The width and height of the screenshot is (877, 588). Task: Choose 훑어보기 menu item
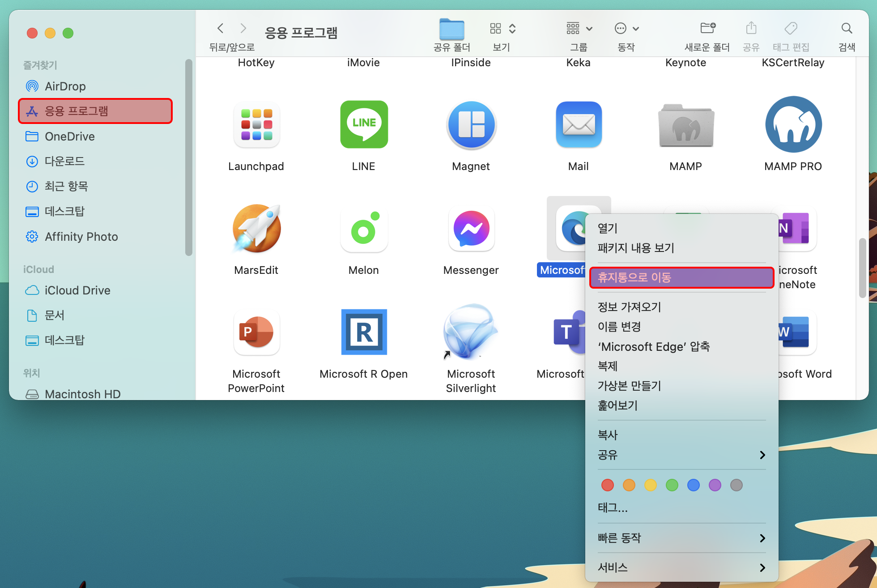681,405
